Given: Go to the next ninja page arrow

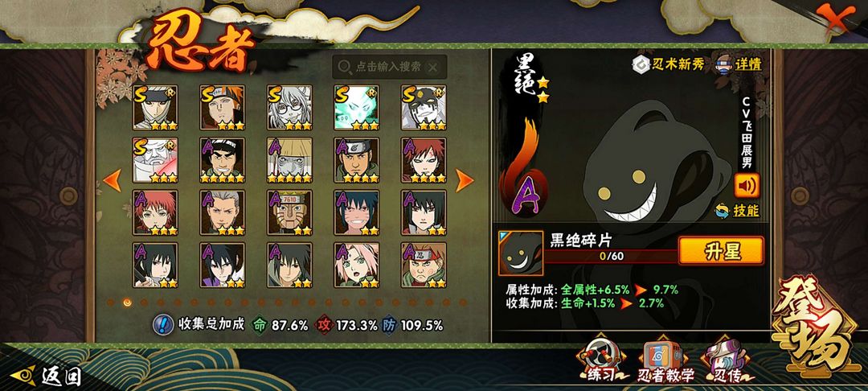Looking at the screenshot, I should pyautogui.click(x=464, y=180).
